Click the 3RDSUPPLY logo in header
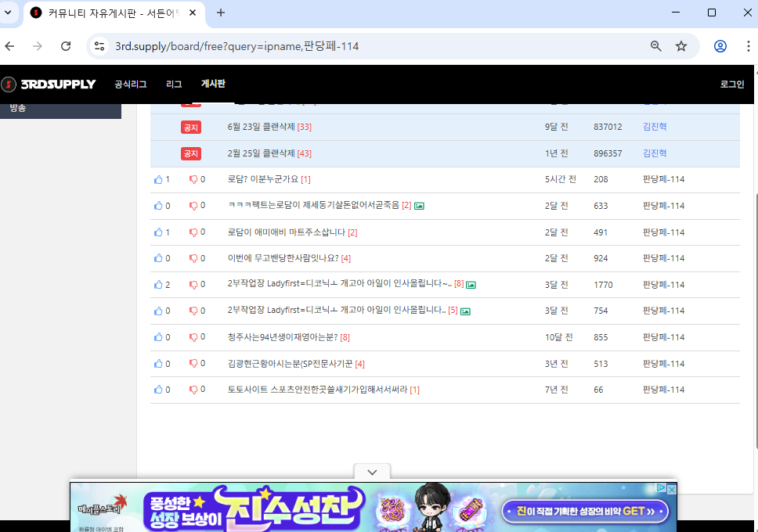Viewport: 758px width, 532px height. 49,84
